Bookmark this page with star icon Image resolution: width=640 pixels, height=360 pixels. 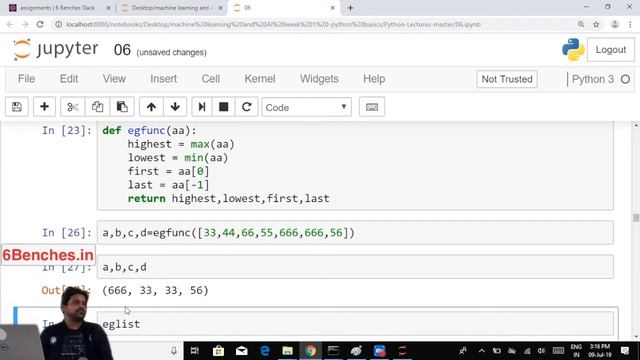pos(596,24)
